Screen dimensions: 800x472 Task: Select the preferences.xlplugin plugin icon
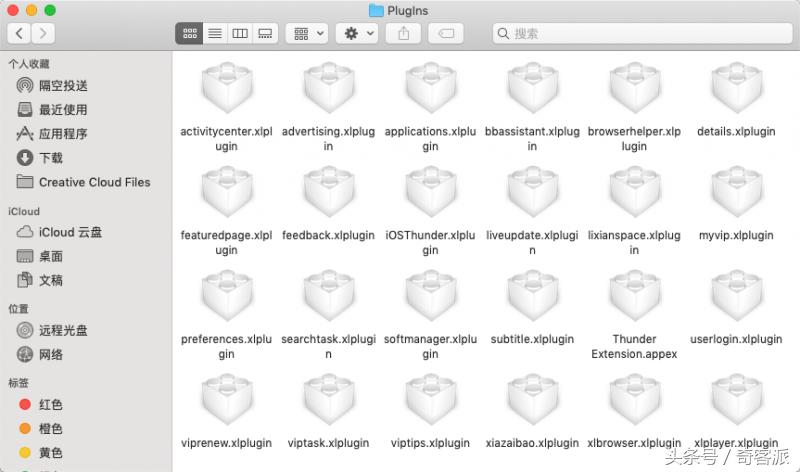(226, 299)
